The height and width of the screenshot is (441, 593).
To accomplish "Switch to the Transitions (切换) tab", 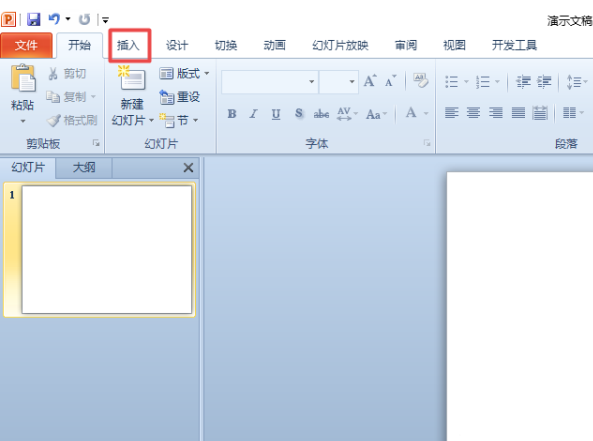I will [x=226, y=45].
